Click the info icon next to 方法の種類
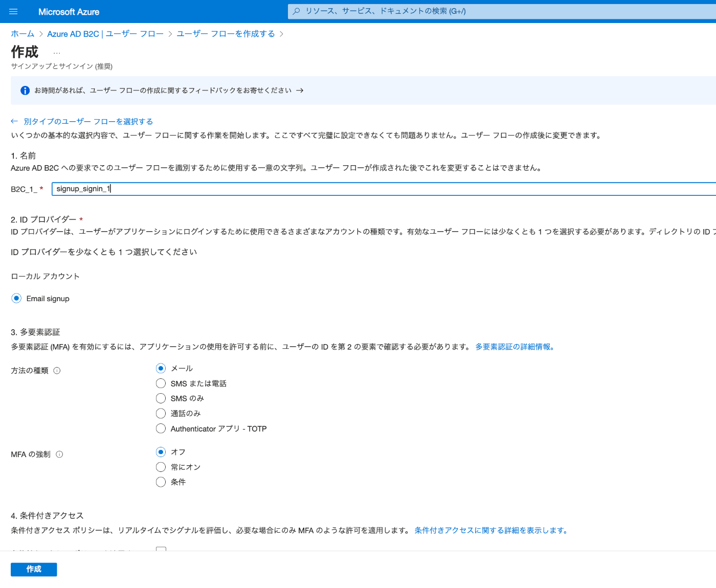The width and height of the screenshot is (716, 588). tap(57, 371)
